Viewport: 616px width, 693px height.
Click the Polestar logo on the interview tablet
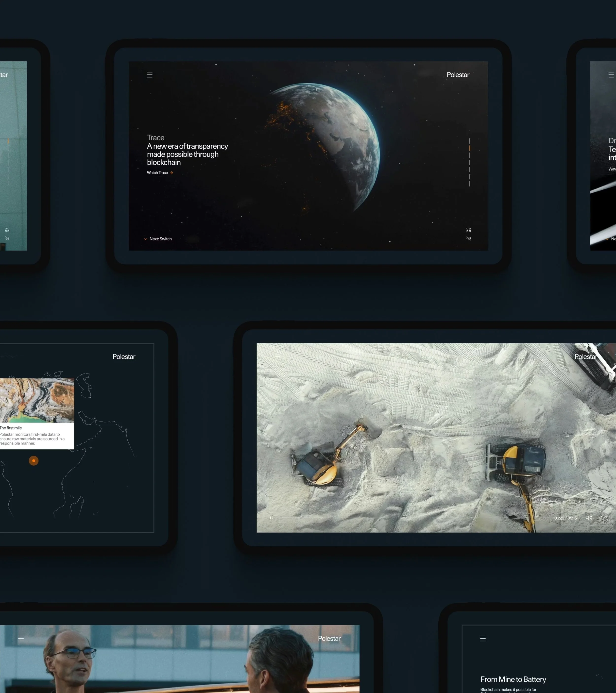tap(329, 638)
